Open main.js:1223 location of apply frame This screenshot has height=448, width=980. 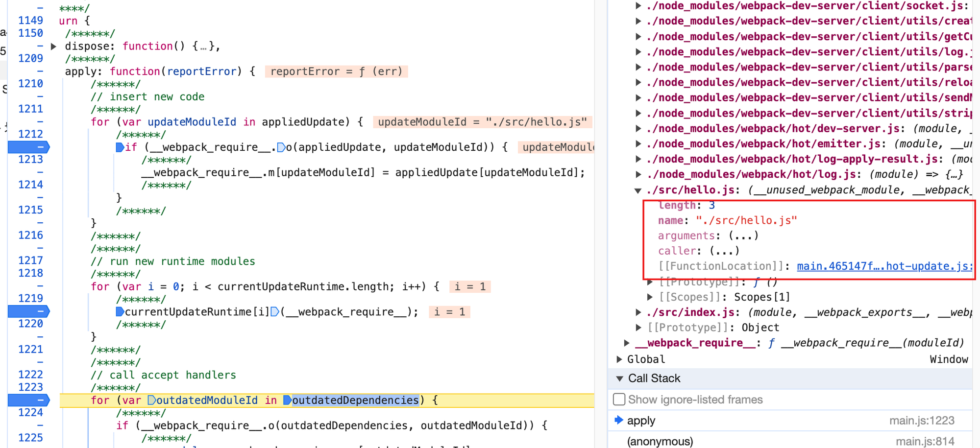coord(922,421)
